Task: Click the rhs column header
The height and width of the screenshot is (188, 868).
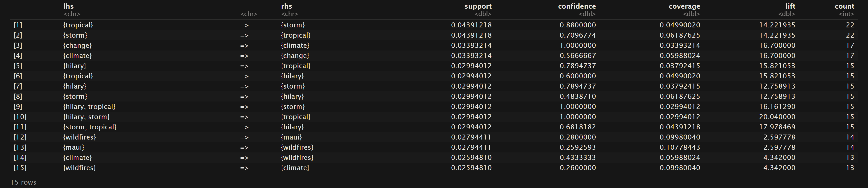Action: pyautogui.click(x=286, y=6)
